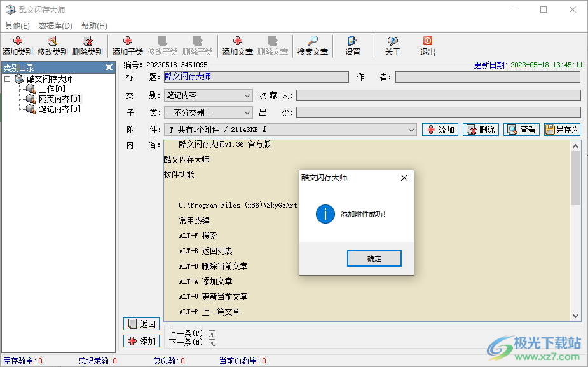Click the 编号 2023051813451095 text
Image resolution: width=588 pixels, height=367 pixels.
click(165, 65)
